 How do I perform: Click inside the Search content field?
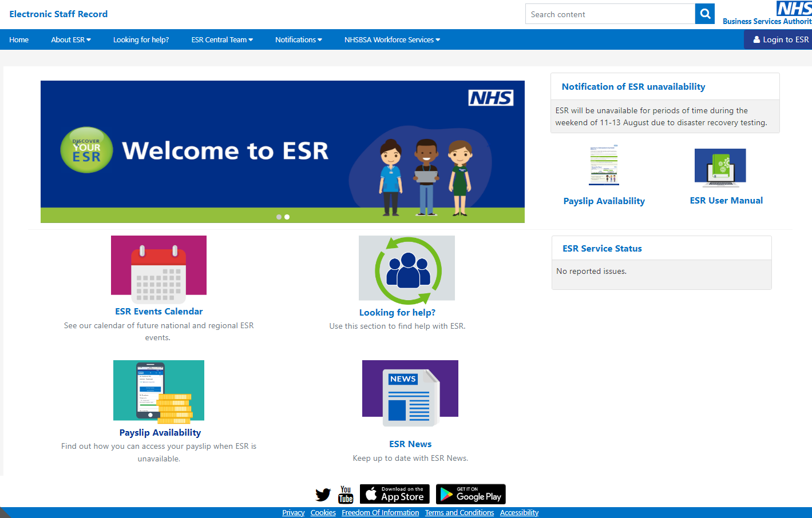point(609,14)
